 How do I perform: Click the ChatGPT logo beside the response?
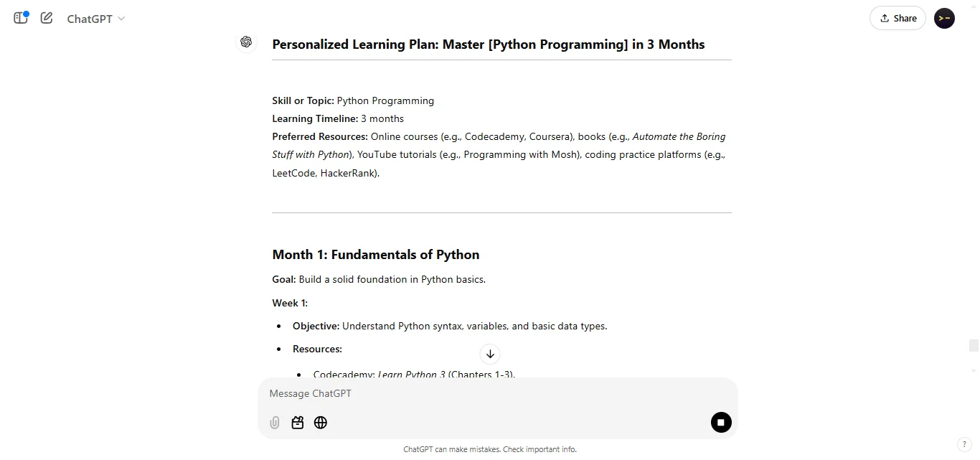click(246, 42)
